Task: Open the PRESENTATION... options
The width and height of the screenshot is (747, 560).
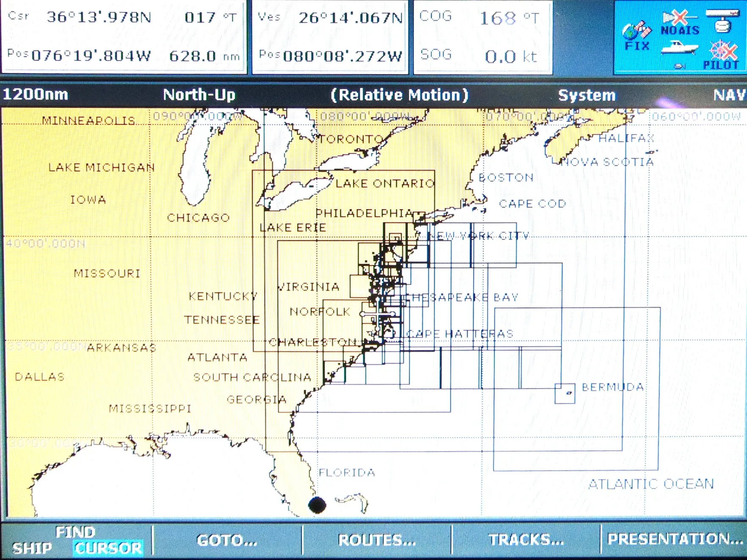Action: point(675,539)
